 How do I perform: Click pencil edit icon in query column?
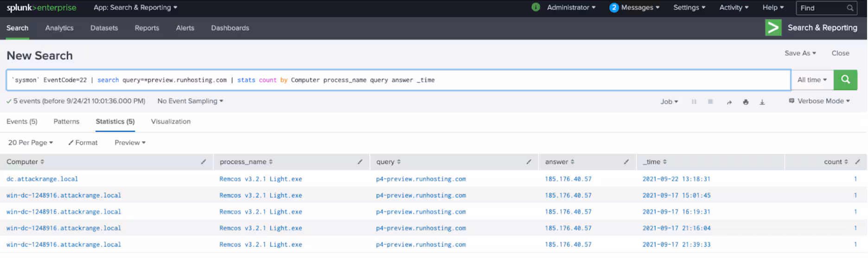pyautogui.click(x=529, y=162)
